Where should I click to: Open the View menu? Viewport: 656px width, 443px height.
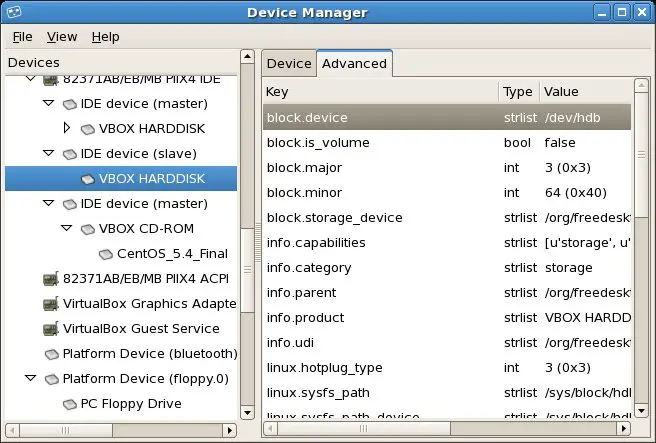pyautogui.click(x=62, y=37)
